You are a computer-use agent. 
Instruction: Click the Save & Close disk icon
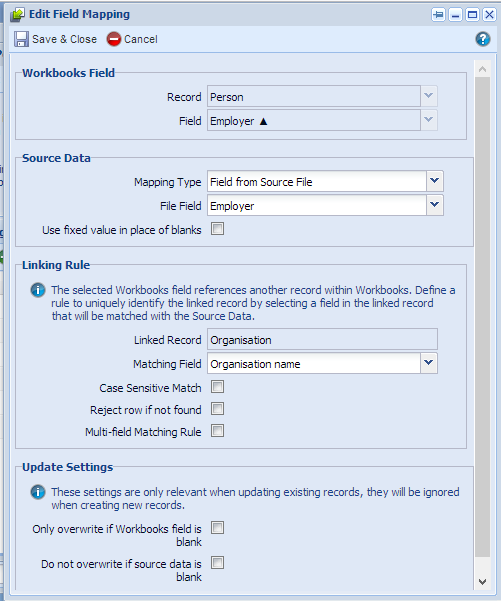click(x=21, y=39)
